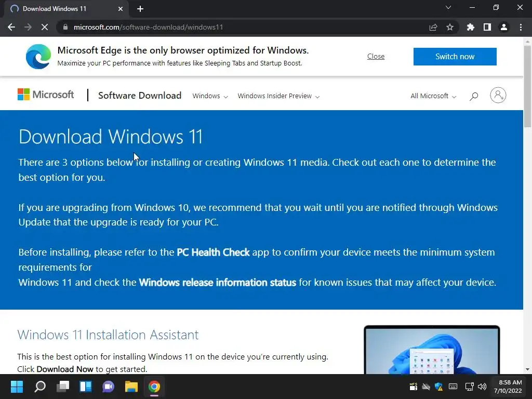Open taskbar Search
Image resolution: width=532 pixels, height=399 pixels.
tap(39, 387)
